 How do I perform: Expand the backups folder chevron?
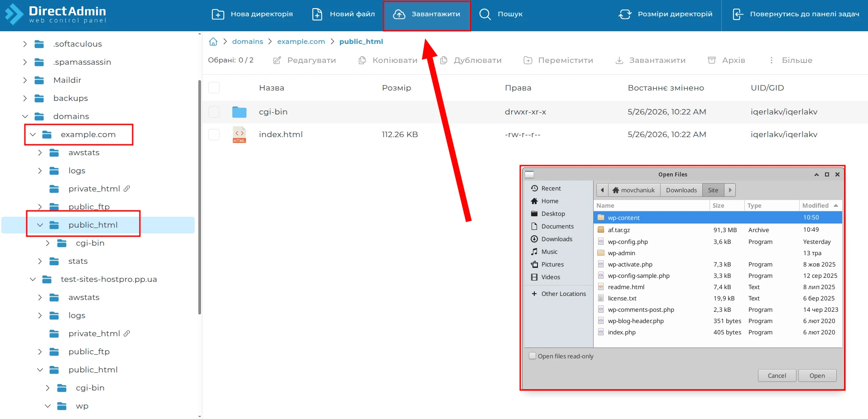(25, 98)
